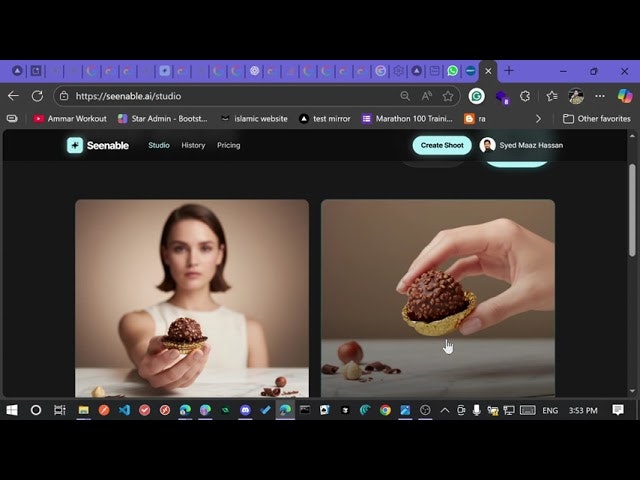Image resolution: width=640 pixels, height=480 pixels.
Task: Click the zoom magnifier in address bar
Action: pyautogui.click(x=405, y=96)
